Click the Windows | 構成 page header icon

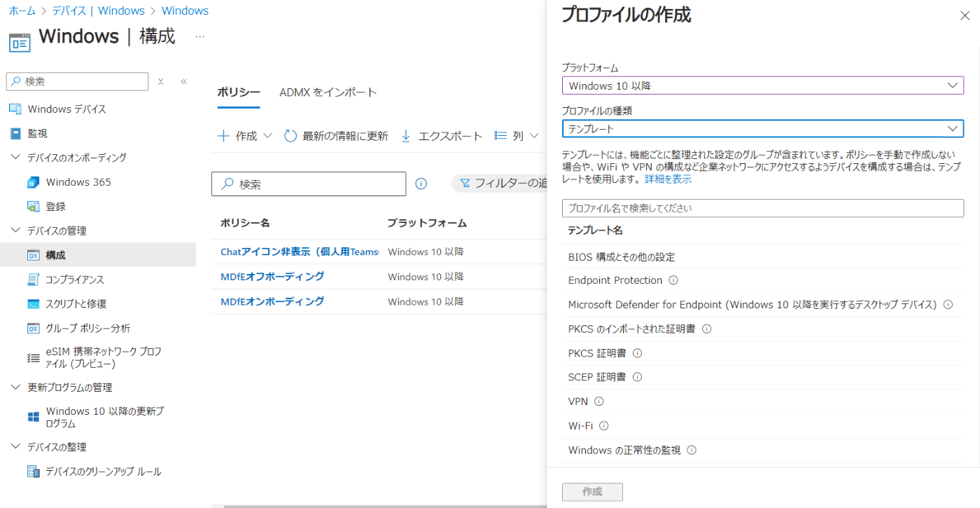tap(20, 41)
